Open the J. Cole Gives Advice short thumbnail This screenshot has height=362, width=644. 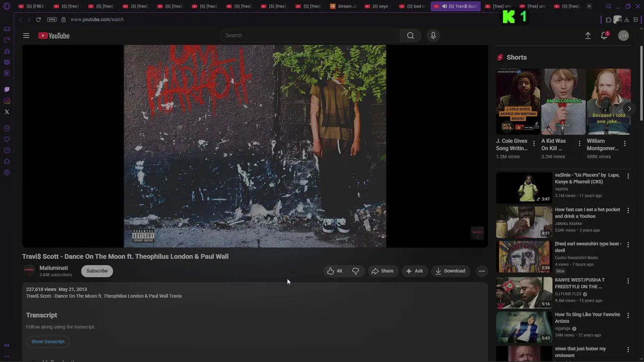518,102
